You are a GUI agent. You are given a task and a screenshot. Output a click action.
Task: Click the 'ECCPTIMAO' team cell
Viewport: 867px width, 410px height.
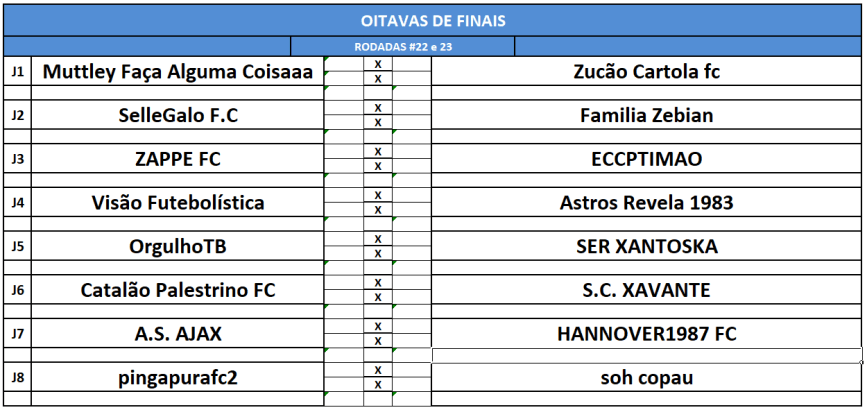(x=646, y=159)
